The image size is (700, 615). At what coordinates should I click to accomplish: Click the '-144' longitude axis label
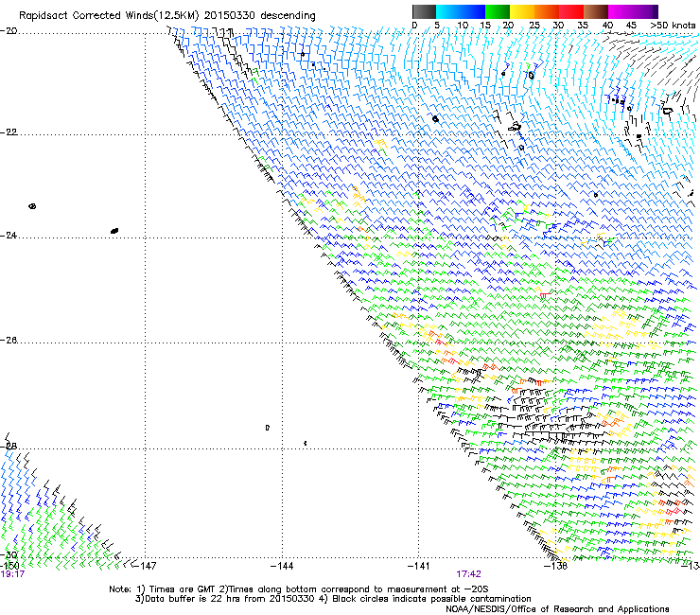click(282, 566)
